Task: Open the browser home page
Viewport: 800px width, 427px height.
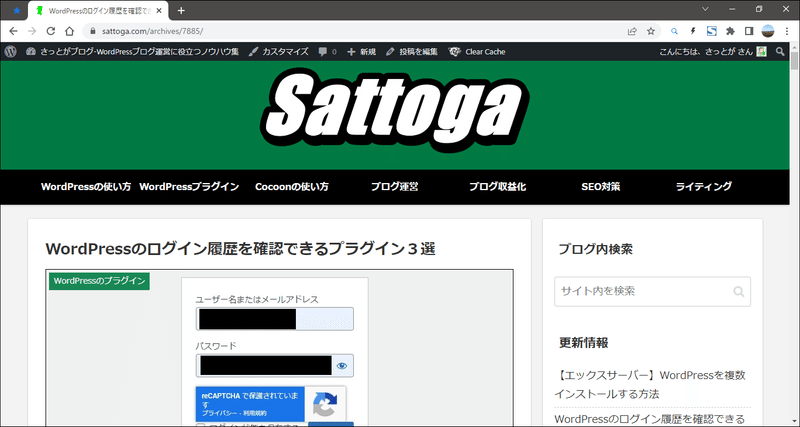Action: [69, 31]
